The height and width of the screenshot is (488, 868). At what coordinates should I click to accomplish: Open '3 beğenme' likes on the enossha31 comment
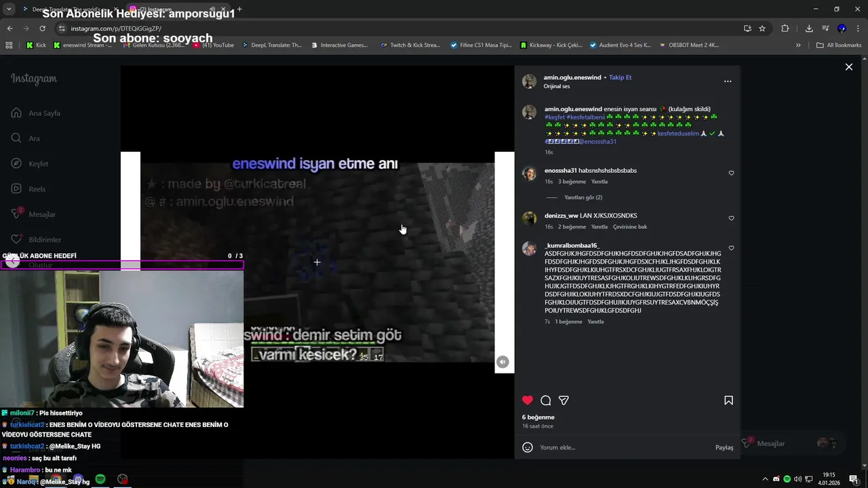(x=572, y=182)
